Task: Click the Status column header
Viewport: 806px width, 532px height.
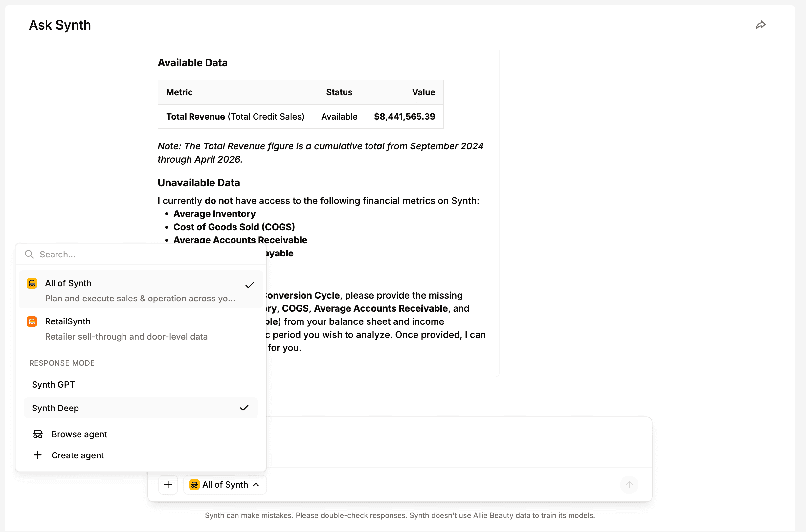Action: (339, 92)
